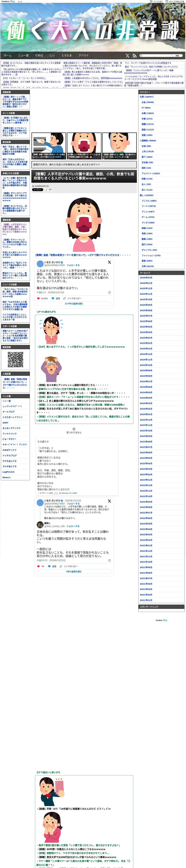
Task: Open the 2GET link in リンク集
Action: pyautogui.click(x=5, y=423)
